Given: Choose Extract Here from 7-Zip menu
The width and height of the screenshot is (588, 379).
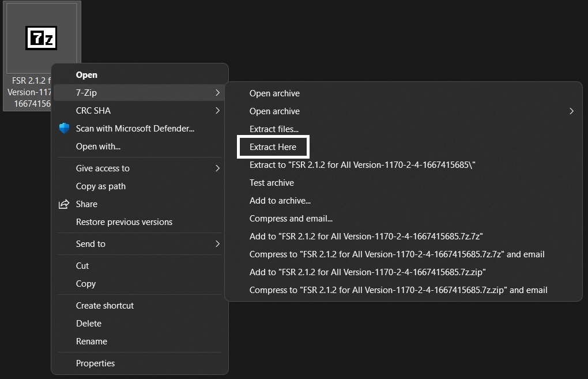Looking at the screenshot, I should 273,147.
